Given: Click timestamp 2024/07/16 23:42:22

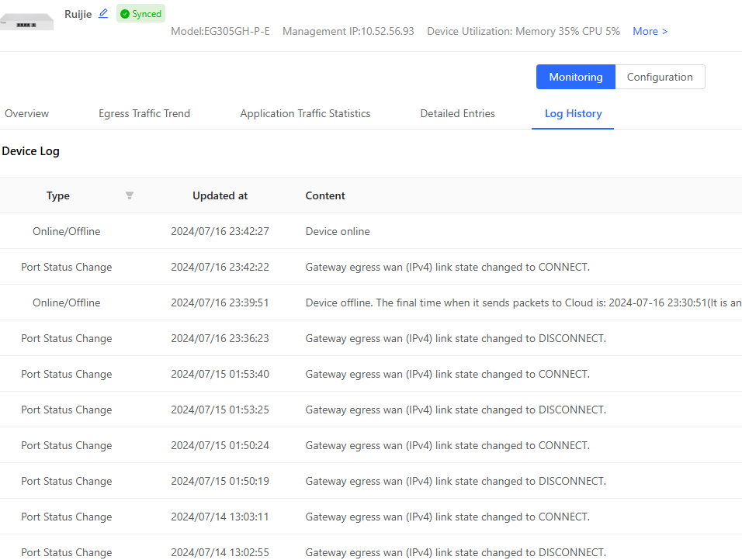Looking at the screenshot, I should pyautogui.click(x=220, y=268).
